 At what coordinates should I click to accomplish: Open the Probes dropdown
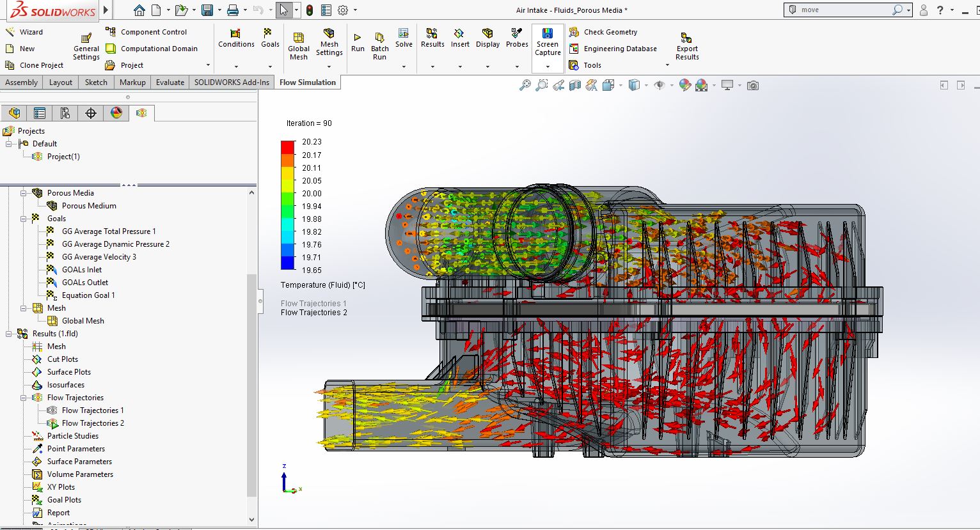(517, 66)
